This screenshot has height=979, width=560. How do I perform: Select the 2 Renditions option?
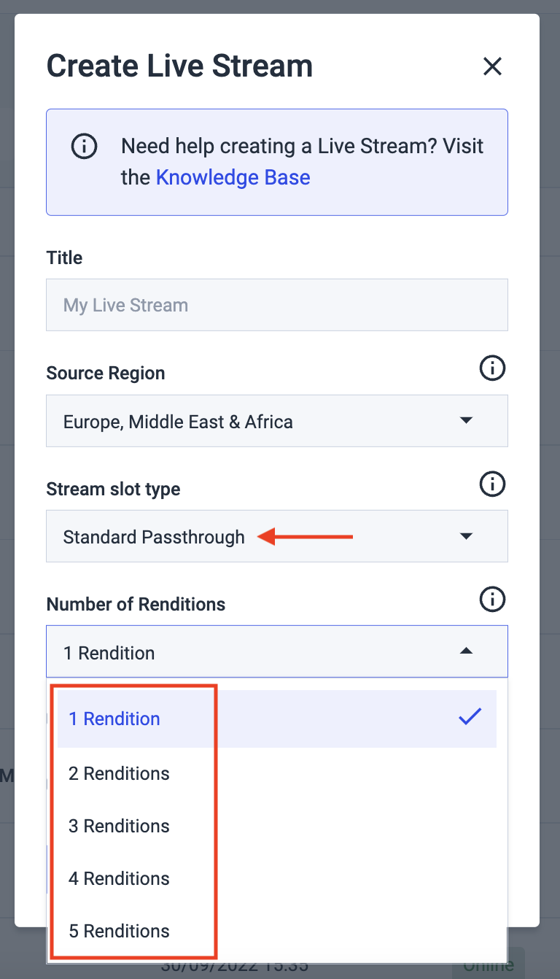118,773
